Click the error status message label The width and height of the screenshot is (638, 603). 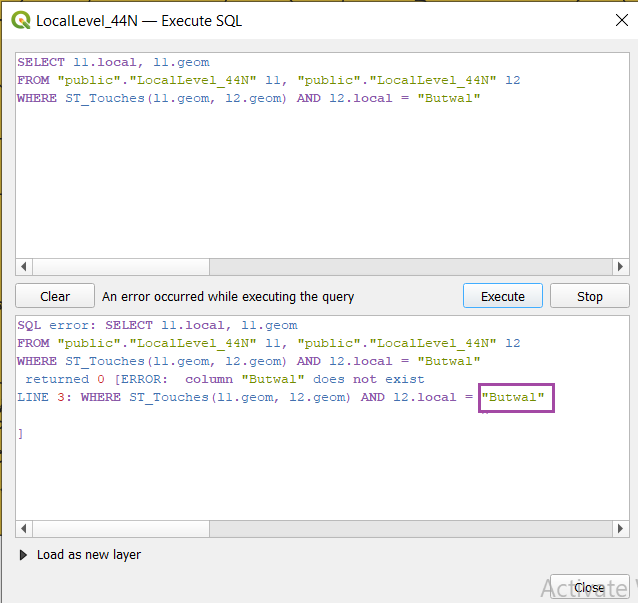(228, 297)
